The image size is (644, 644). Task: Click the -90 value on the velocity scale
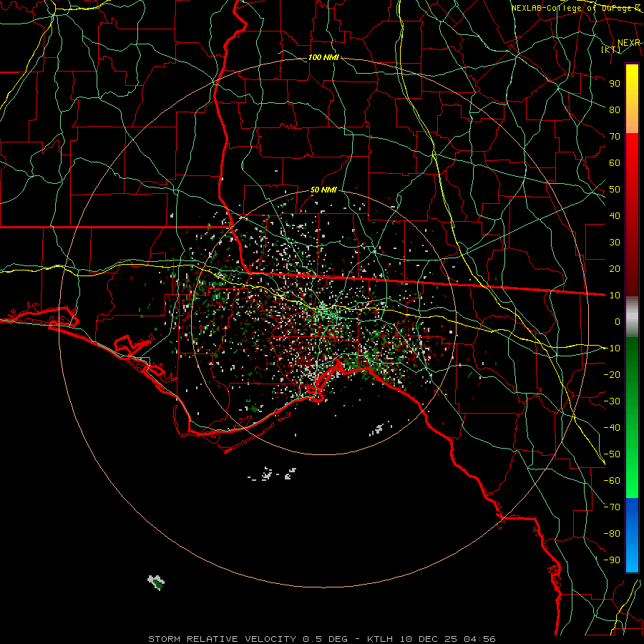tap(612, 560)
